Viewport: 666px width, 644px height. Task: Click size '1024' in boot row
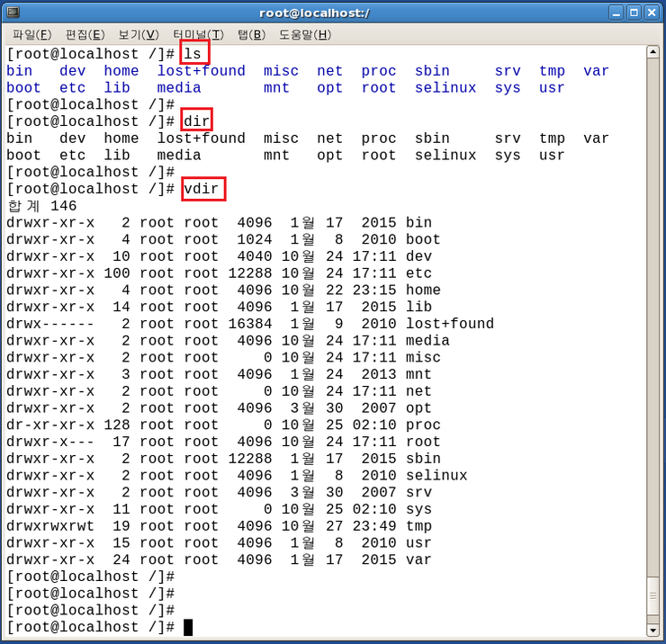point(255,239)
